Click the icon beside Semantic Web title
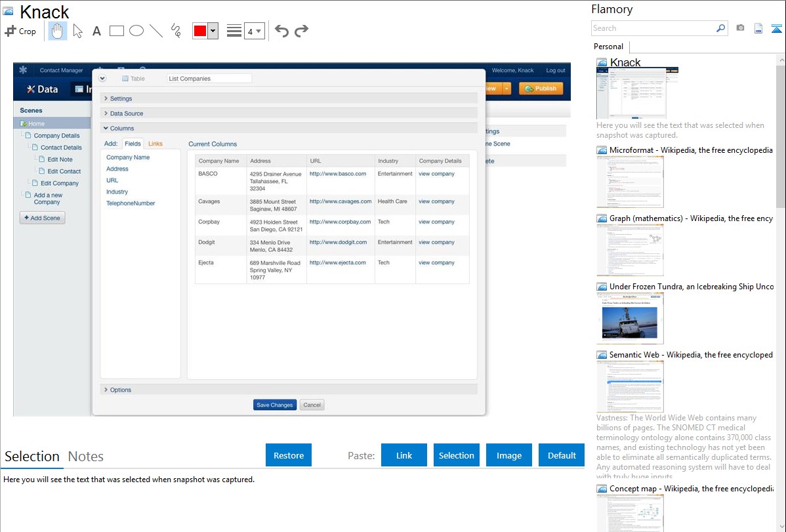This screenshot has width=786, height=532. pyautogui.click(x=602, y=355)
